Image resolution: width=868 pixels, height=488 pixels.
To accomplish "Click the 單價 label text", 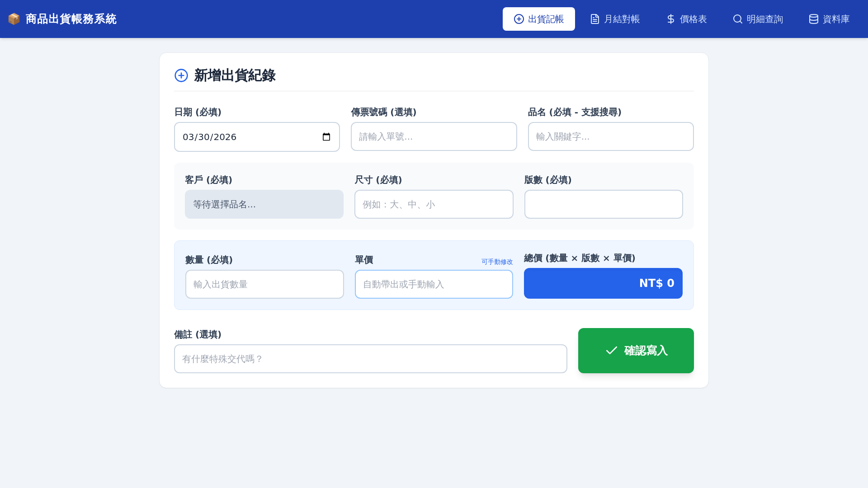I will (x=364, y=260).
